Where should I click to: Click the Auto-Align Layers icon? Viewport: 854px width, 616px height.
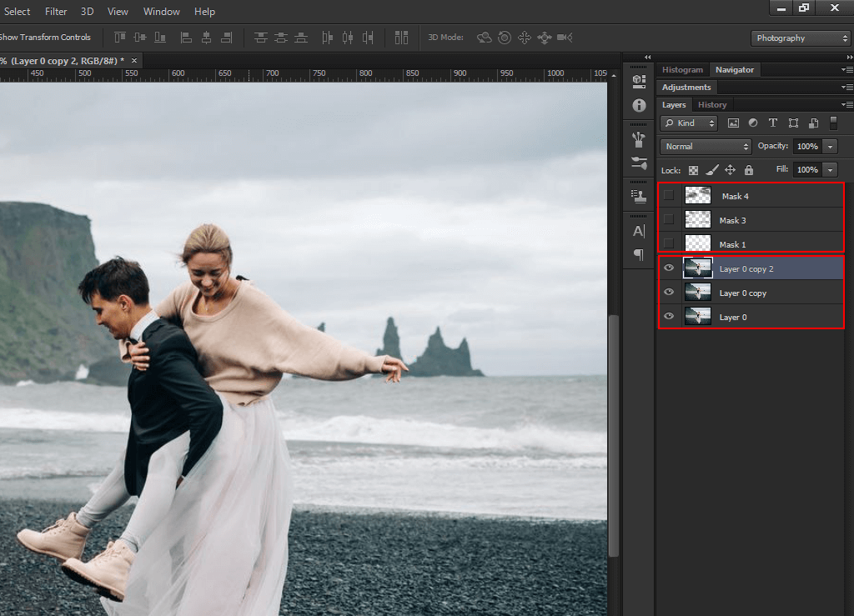[x=401, y=38]
